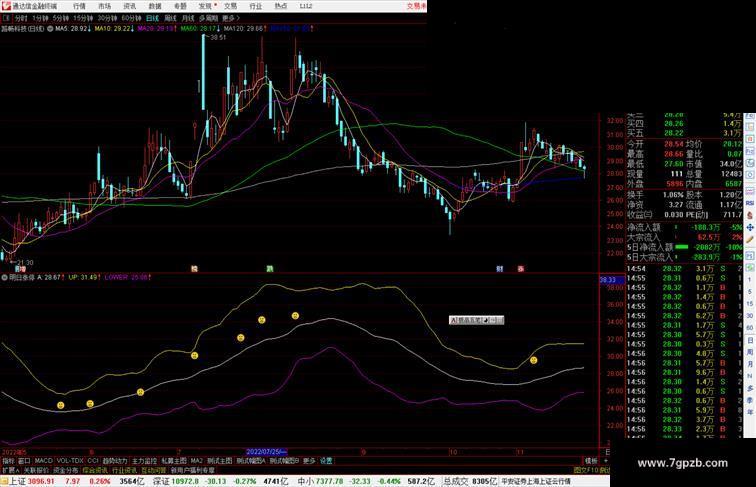Select the MA2 indicator tab
Viewport: 756px width, 487px height.
(x=197, y=461)
